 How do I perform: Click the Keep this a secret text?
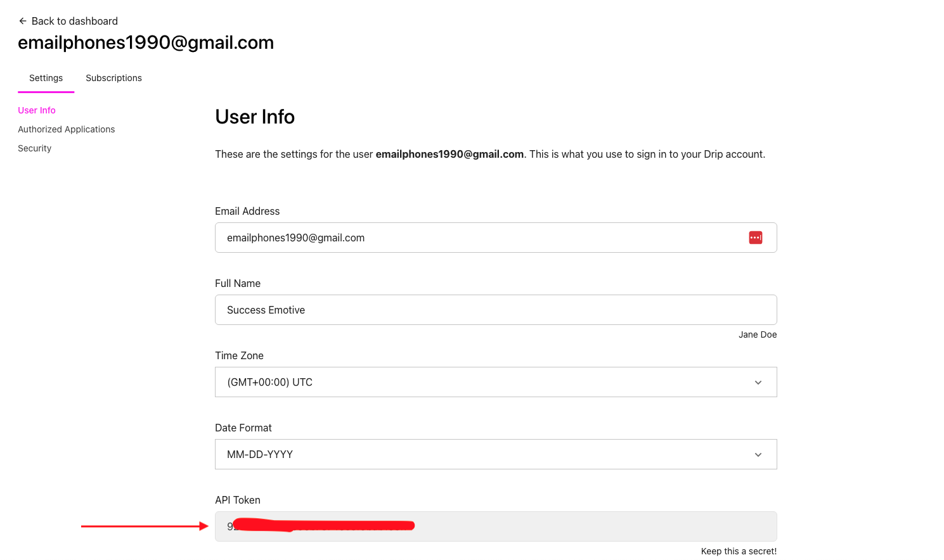(739, 550)
